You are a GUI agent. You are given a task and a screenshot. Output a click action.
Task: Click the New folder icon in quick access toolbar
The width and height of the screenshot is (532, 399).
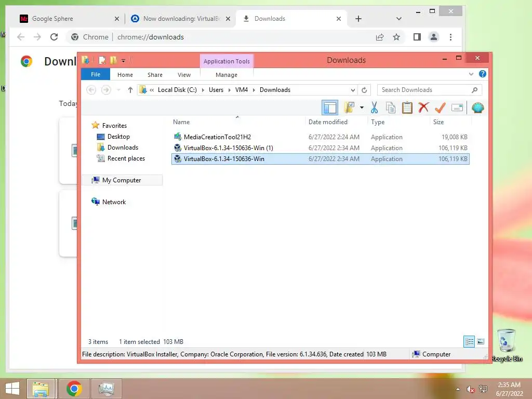(x=113, y=60)
